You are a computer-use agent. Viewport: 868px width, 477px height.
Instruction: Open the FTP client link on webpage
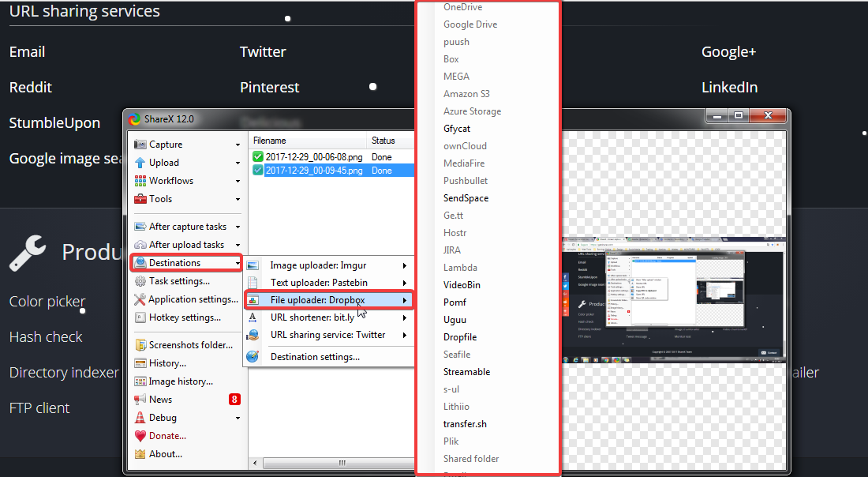click(x=39, y=408)
